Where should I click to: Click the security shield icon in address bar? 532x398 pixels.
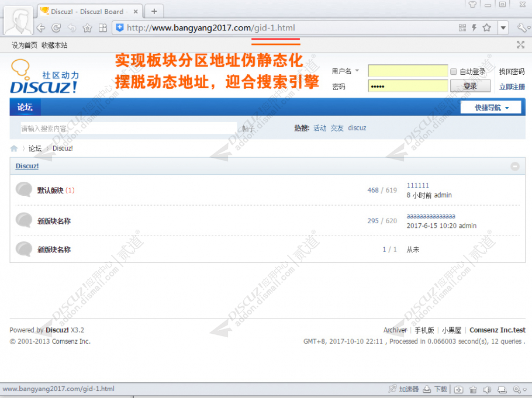click(x=119, y=27)
